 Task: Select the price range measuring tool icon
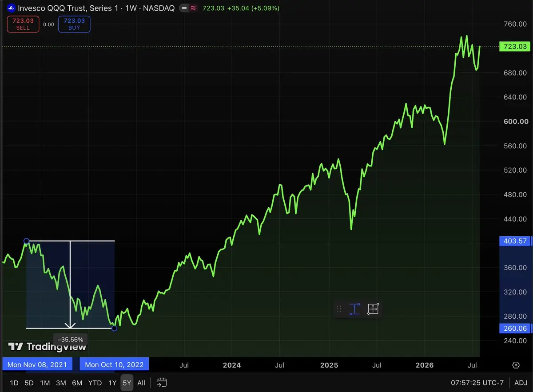point(354,309)
